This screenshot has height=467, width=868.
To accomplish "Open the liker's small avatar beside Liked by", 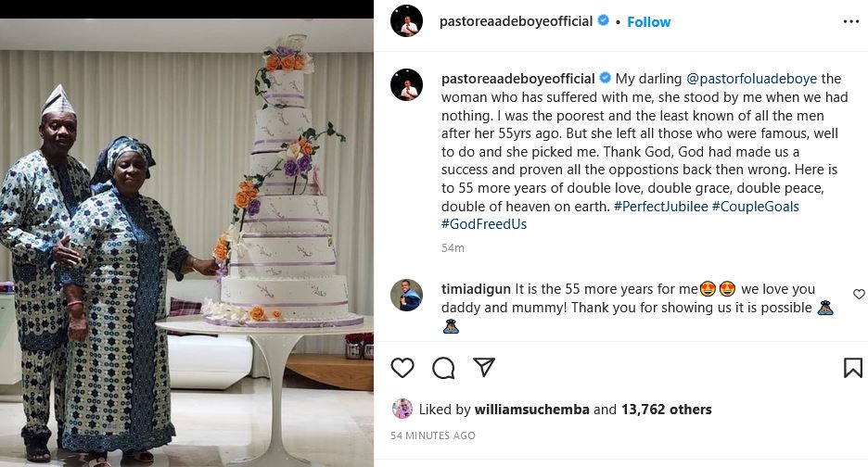I will point(402,409).
